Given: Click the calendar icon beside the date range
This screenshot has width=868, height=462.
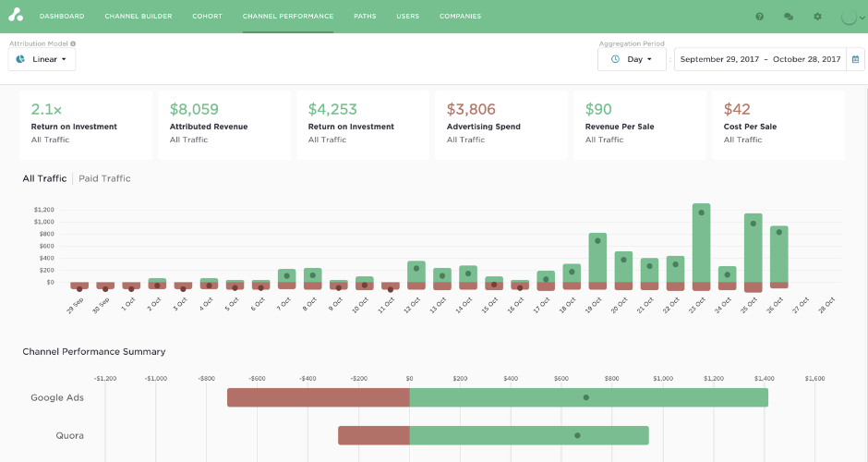Looking at the screenshot, I should tap(855, 59).
